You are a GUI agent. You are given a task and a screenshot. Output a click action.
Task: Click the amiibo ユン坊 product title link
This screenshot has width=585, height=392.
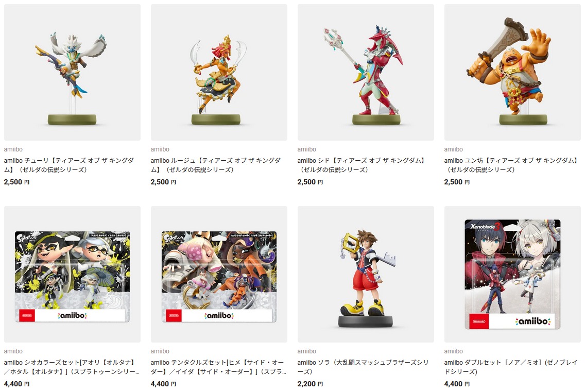tap(511, 165)
